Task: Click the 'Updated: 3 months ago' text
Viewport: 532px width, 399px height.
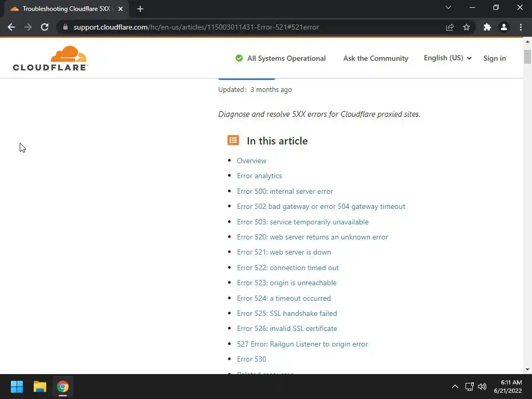Action: [255, 89]
